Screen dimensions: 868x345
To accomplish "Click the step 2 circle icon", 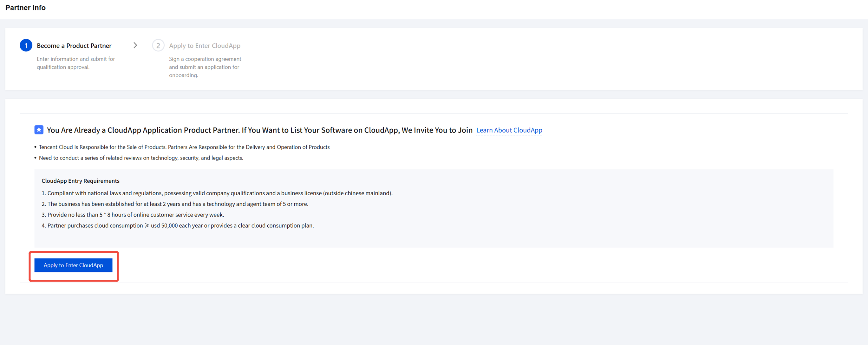I will point(158,45).
